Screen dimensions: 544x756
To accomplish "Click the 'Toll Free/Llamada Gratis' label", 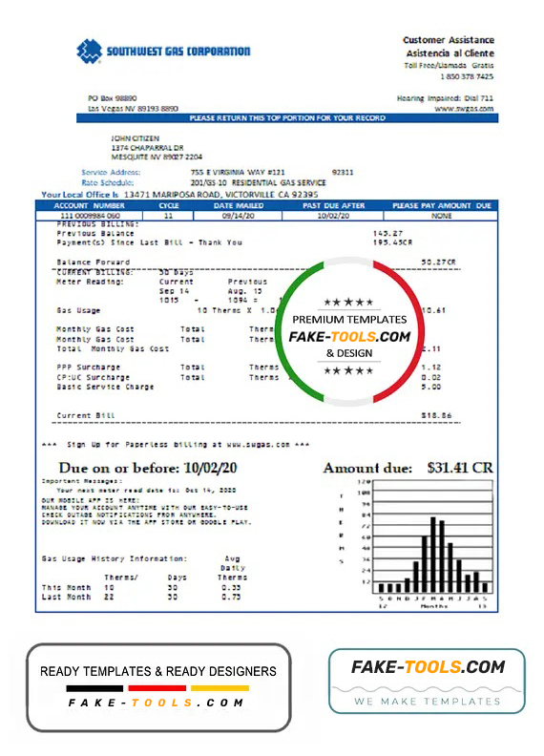I will click(x=449, y=65).
